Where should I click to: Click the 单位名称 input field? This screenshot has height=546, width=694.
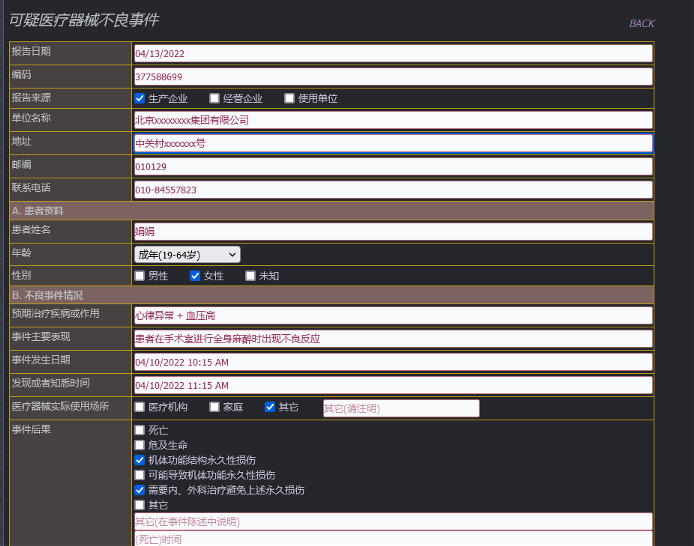(392, 120)
